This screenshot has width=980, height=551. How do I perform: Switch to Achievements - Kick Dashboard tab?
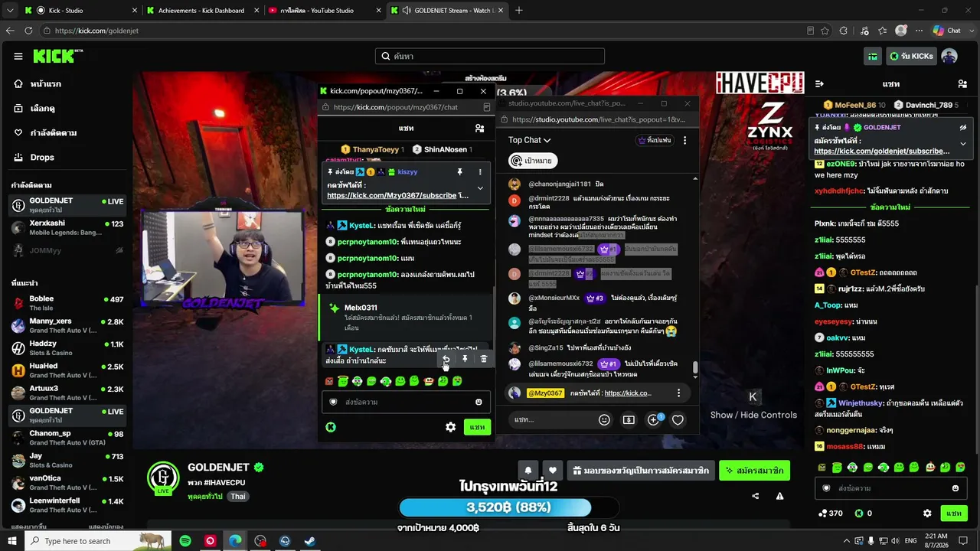[x=203, y=10]
